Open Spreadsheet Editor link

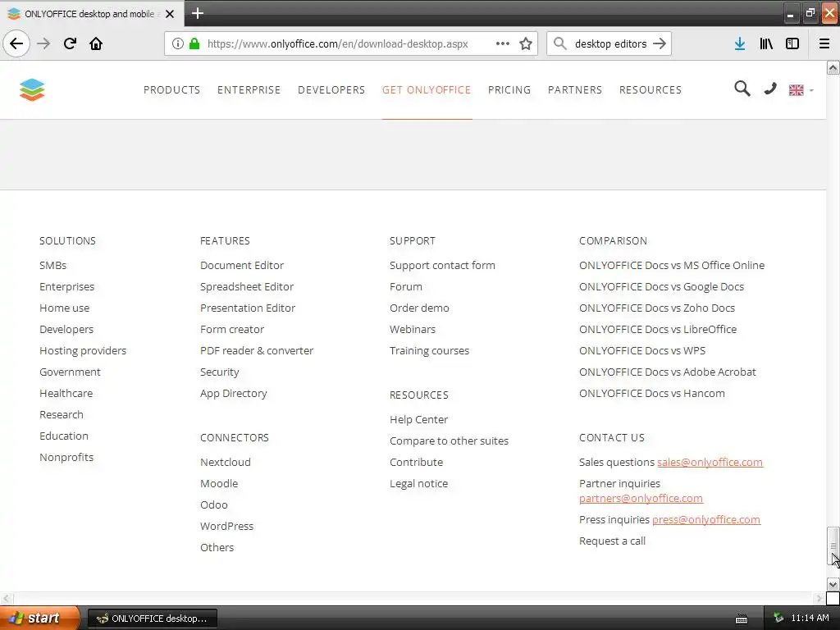point(246,286)
